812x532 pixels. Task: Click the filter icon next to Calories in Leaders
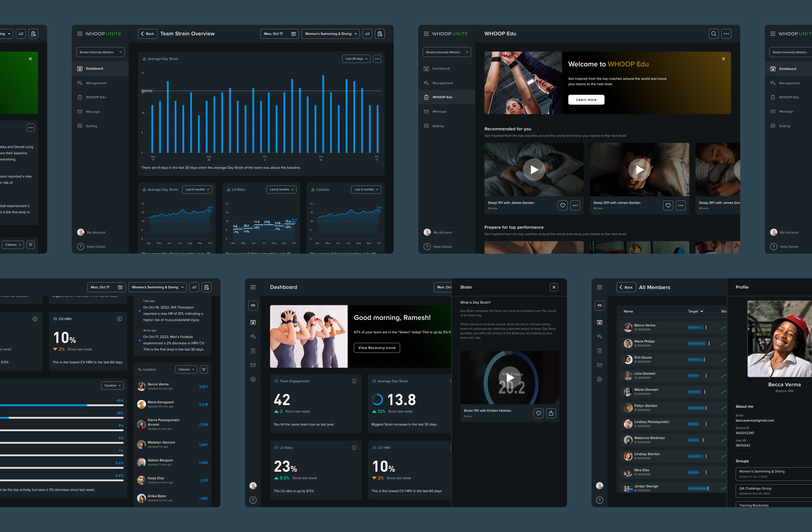[x=204, y=369]
